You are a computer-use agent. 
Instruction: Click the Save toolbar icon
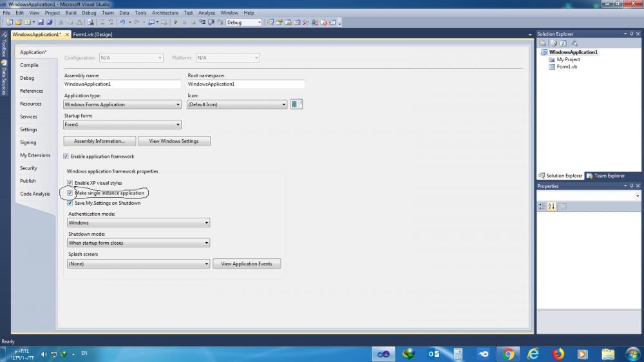tap(41, 22)
